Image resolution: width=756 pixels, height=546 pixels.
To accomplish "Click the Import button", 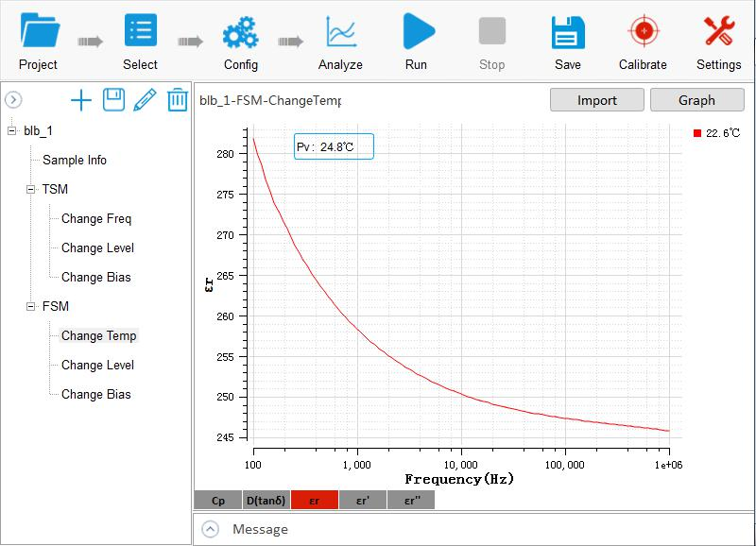I will point(596,100).
